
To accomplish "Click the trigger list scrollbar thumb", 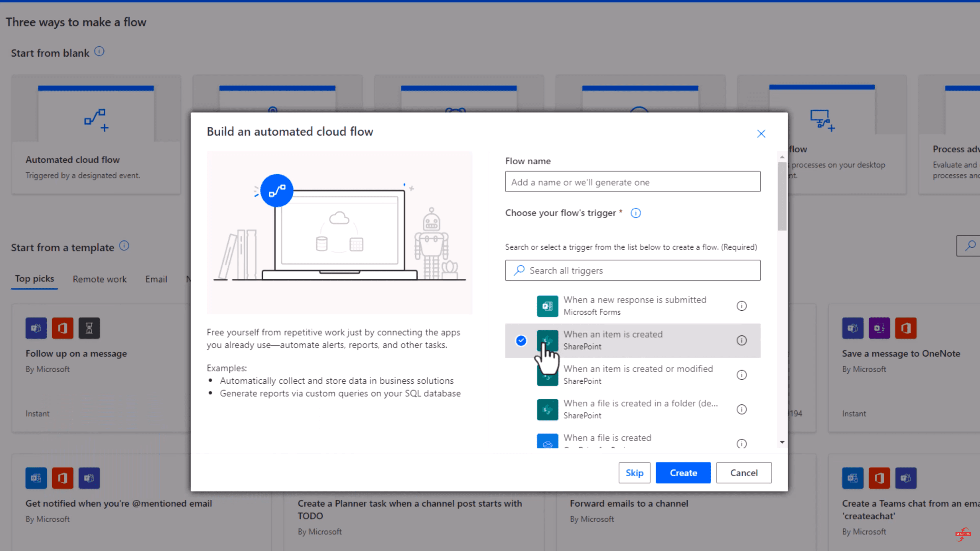I will tap(782, 196).
